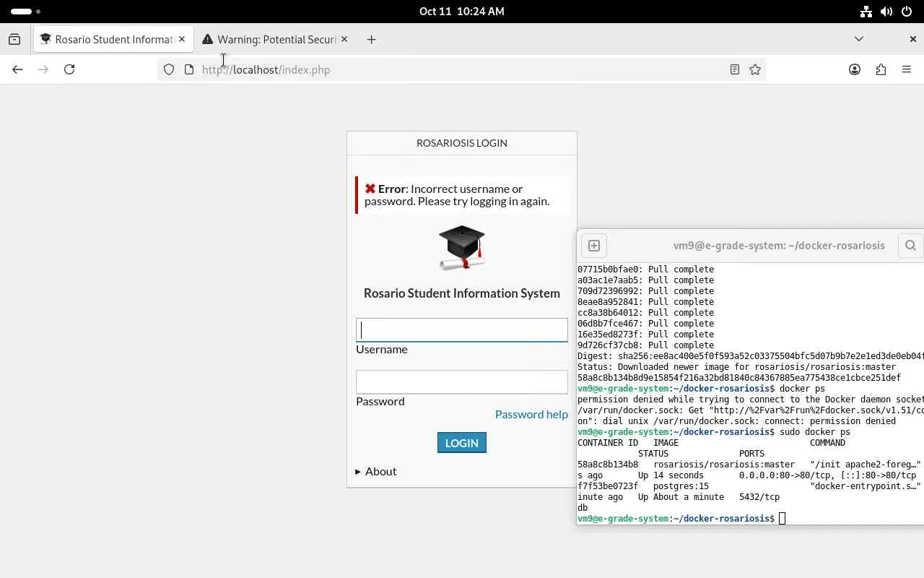Click the ROSARIOSIS LOGIN panel title
Image resolution: width=924 pixels, height=578 pixels.
[462, 143]
